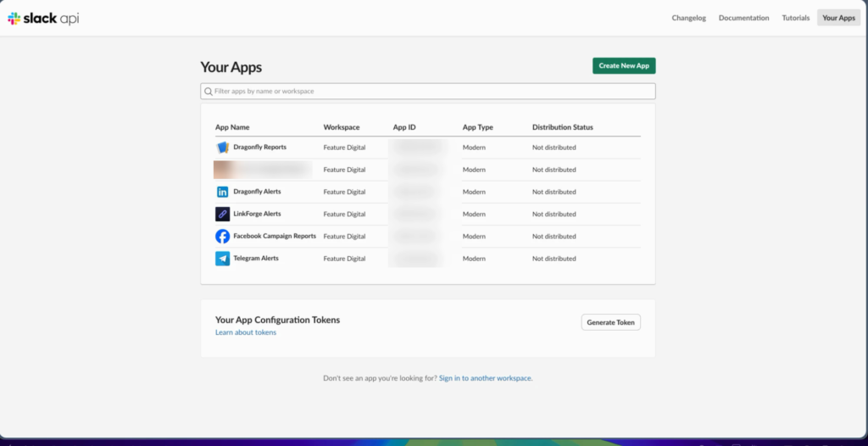868x446 pixels.
Task: Click Modern in the Telegram Alerts row
Action: coord(474,258)
